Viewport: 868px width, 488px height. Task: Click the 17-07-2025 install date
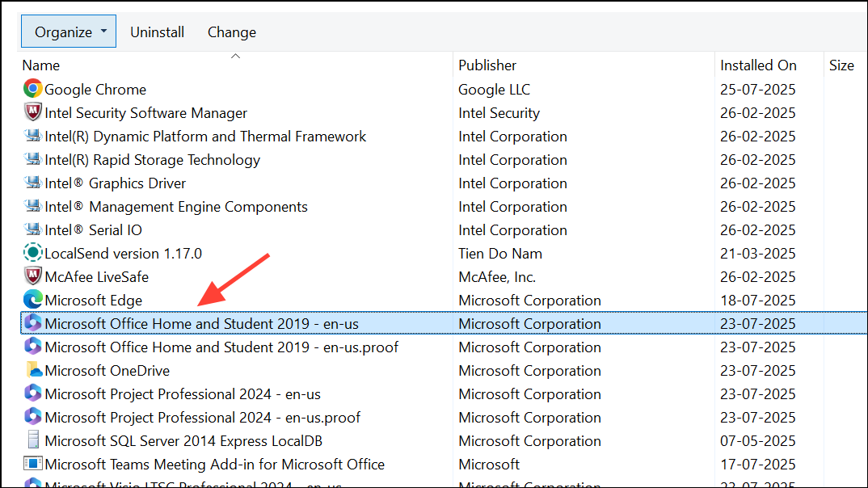click(757, 465)
